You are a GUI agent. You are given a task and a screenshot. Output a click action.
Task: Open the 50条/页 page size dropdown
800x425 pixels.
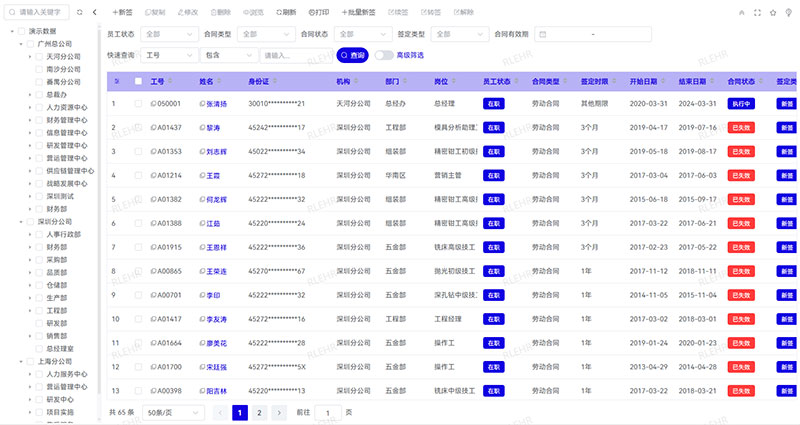coord(173,412)
